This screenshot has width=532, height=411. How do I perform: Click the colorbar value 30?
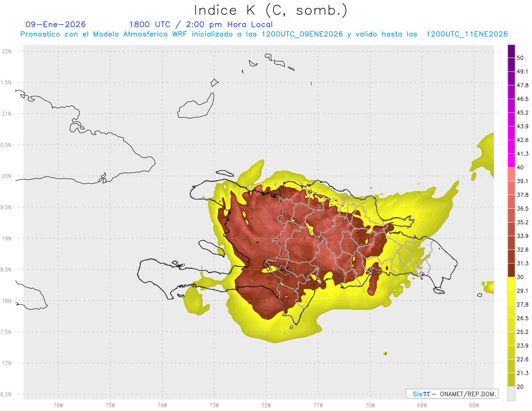pyautogui.click(x=520, y=277)
